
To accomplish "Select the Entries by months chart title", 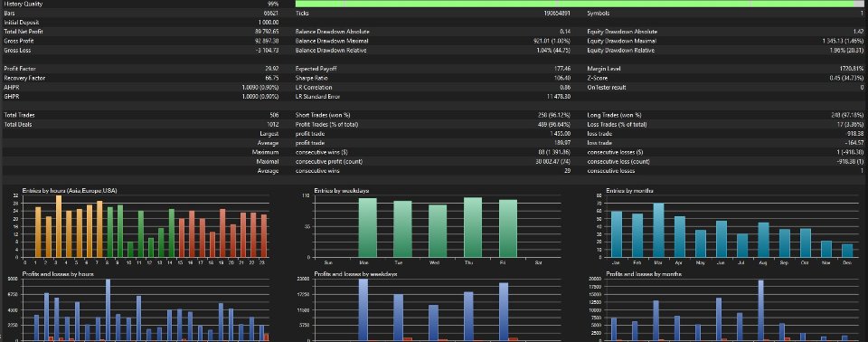I will tap(629, 191).
